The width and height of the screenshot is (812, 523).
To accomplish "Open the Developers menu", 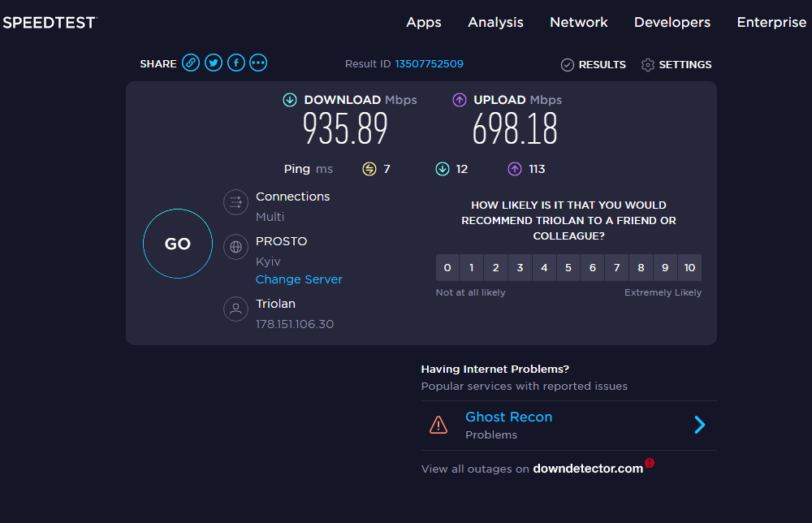I will click(x=672, y=22).
